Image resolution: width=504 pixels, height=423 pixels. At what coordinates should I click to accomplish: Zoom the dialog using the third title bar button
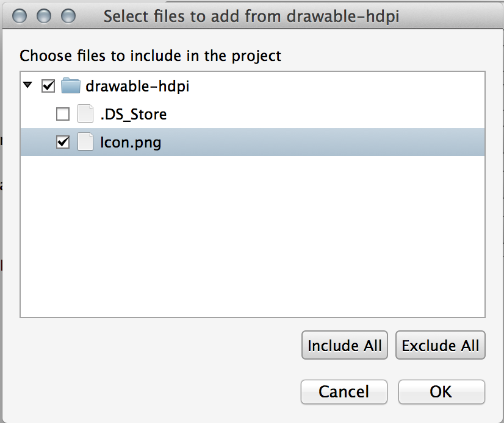[69, 16]
